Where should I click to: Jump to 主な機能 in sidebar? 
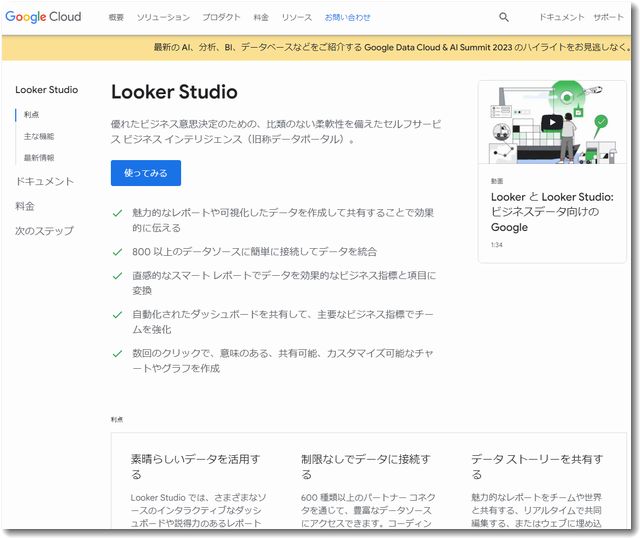click(39, 136)
